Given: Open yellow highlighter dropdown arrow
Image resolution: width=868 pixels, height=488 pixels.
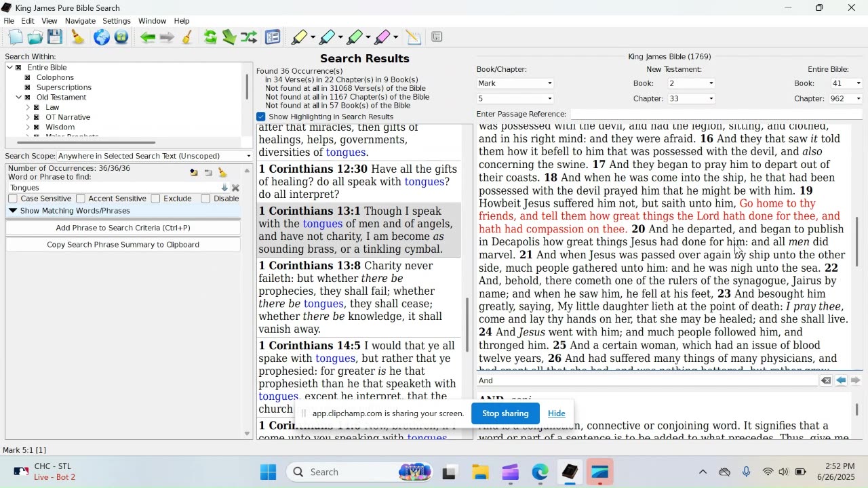Looking at the screenshot, I should (313, 37).
